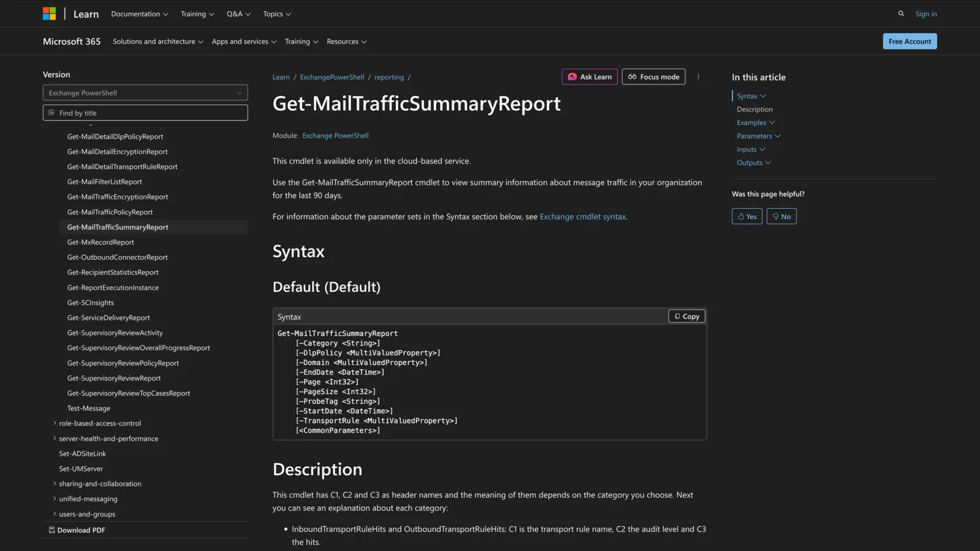Jump to Outputs in article navigation
Image resolution: width=980 pixels, height=551 pixels.
pos(753,163)
